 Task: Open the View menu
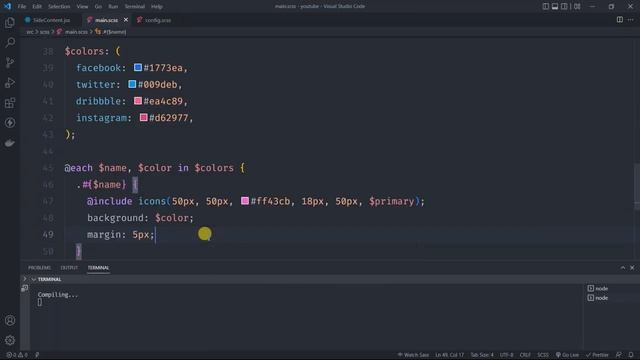point(82,7)
